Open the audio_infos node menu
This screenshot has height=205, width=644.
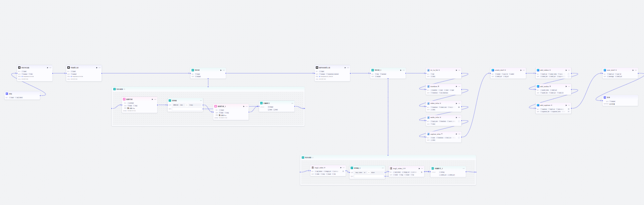pyautogui.click(x=459, y=118)
